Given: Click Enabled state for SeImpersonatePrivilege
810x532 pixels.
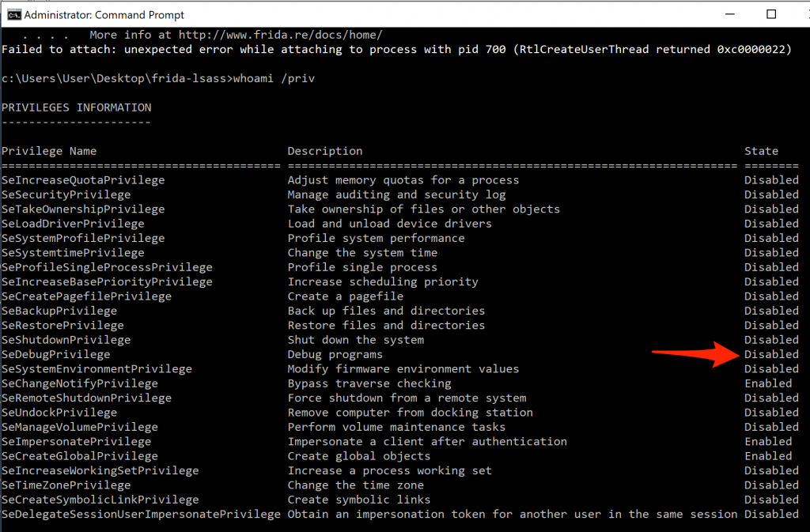Looking at the screenshot, I should pyautogui.click(x=767, y=441).
